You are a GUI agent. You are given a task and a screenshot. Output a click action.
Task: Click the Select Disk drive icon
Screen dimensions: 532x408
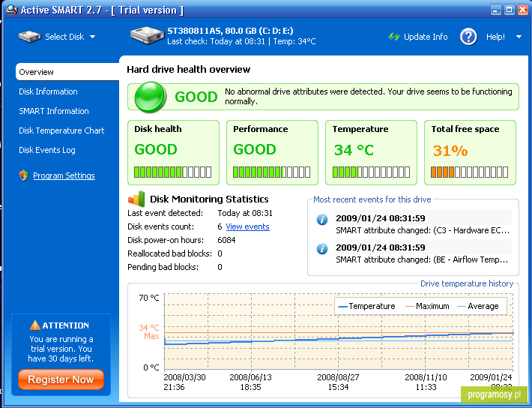[30, 37]
